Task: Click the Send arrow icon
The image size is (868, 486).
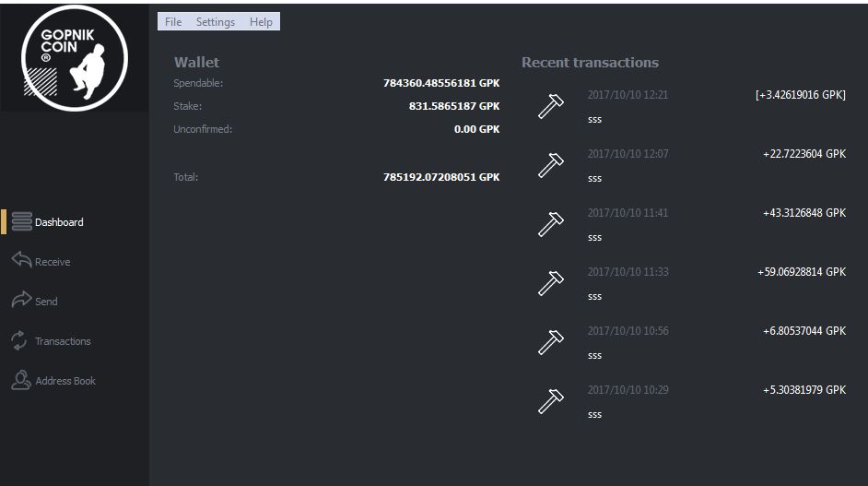Action: tap(21, 299)
